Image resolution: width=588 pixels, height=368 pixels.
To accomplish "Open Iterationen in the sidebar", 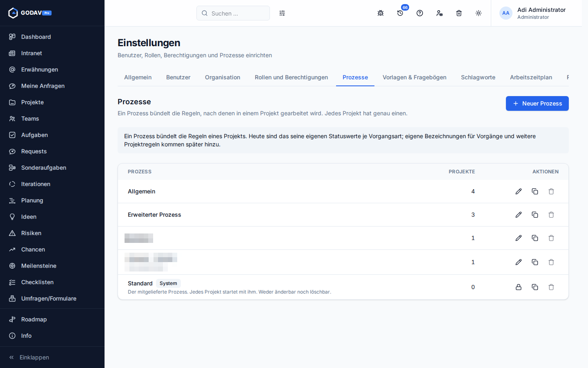I will [52, 184].
